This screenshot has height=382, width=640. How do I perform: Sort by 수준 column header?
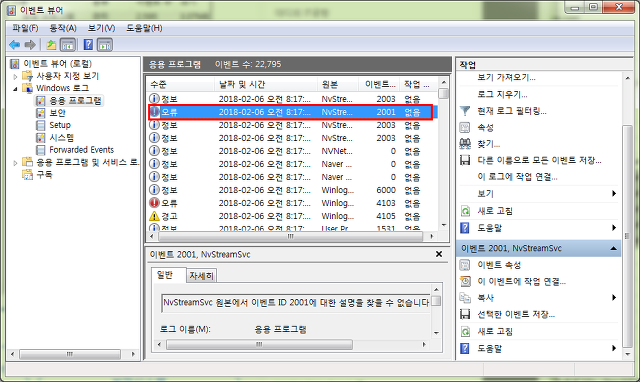point(180,84)
